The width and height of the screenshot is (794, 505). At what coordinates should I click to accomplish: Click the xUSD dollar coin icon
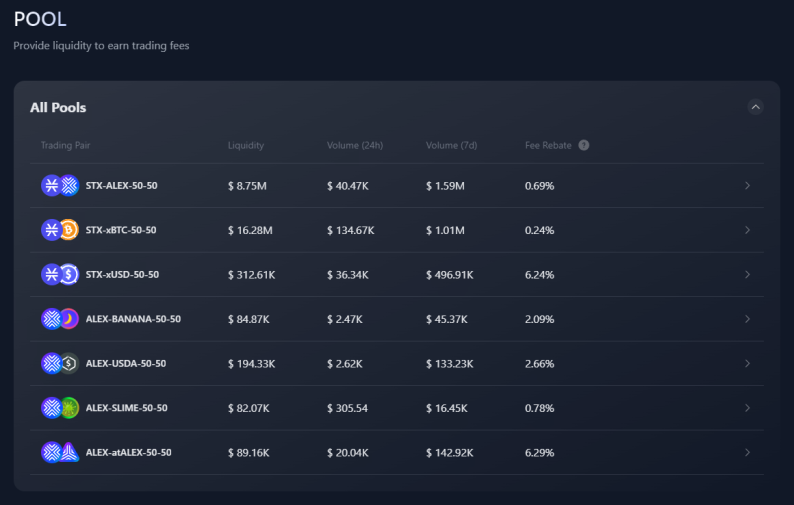pyautogui.click(x=69, y=275)
